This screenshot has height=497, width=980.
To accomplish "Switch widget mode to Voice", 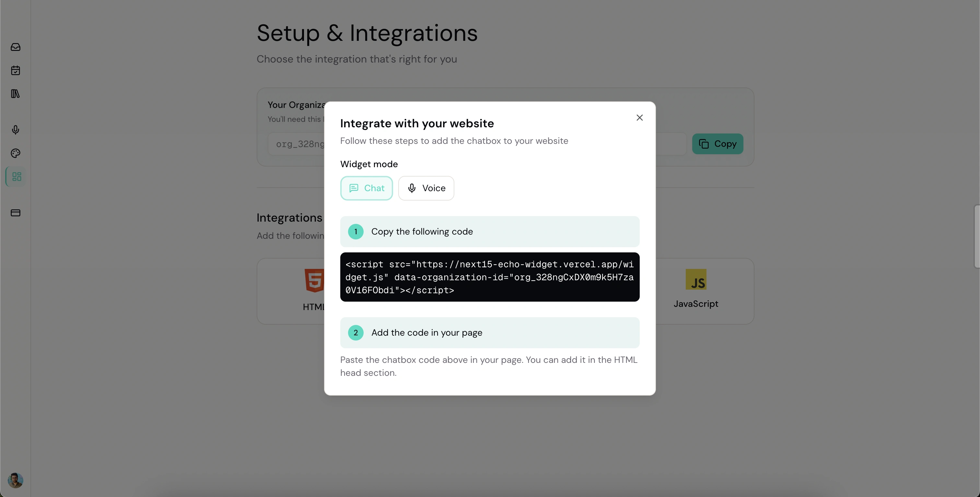I will pos(426,188).
